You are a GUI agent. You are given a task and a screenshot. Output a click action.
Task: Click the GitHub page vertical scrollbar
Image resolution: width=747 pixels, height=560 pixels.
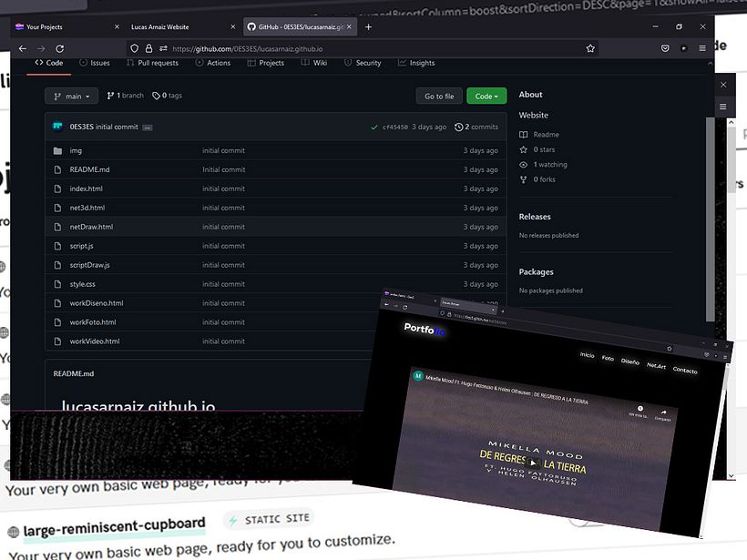710,219
